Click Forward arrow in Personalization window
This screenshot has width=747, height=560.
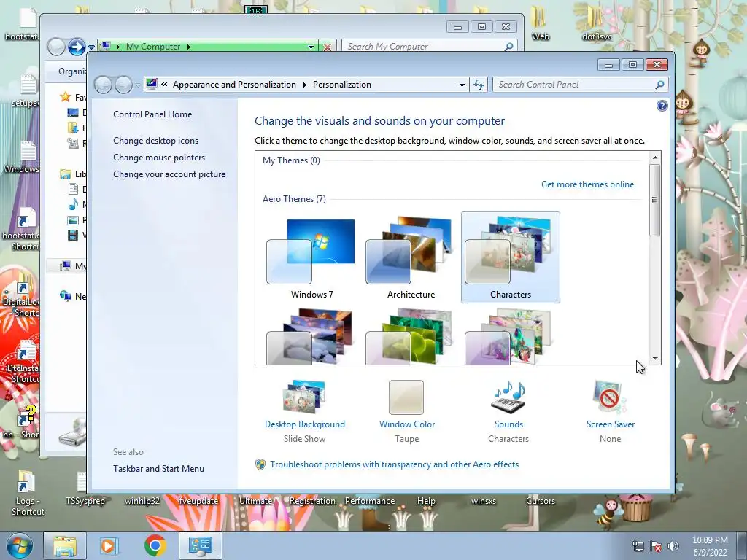pos(123,85)
